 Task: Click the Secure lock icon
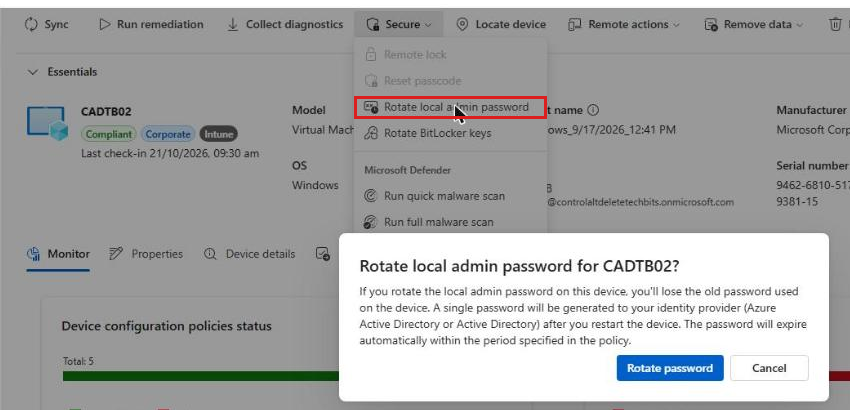372,24
